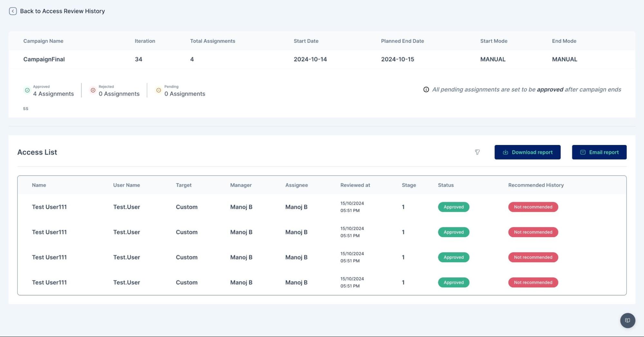Open the Access List filter icon
This screenshot has width=644, height=337.
477,152
